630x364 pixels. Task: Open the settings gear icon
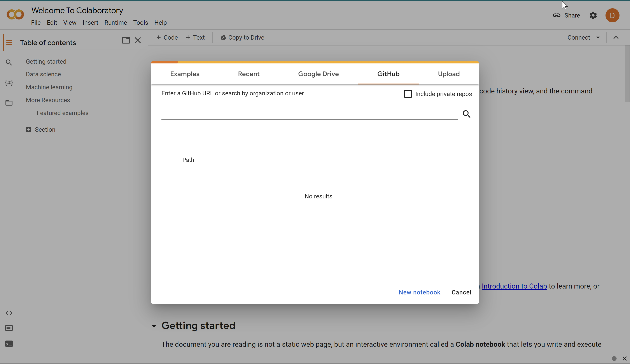[x=593, y=16]
